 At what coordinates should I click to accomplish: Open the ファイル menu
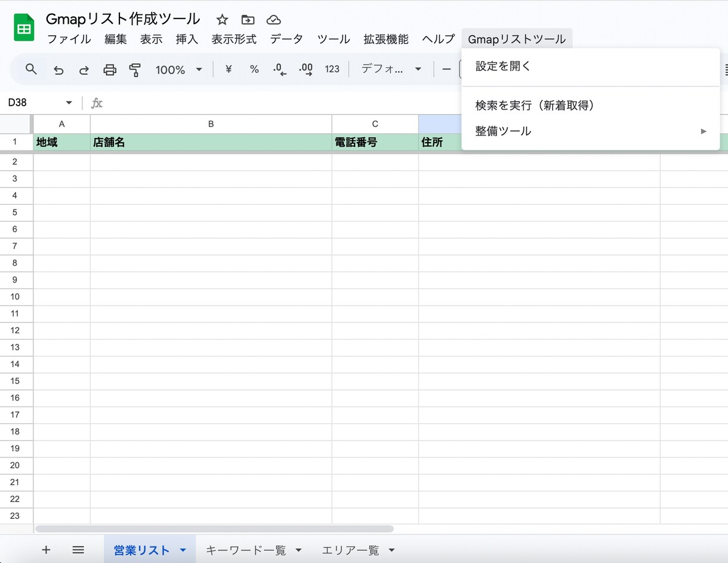tap(69, 39)
